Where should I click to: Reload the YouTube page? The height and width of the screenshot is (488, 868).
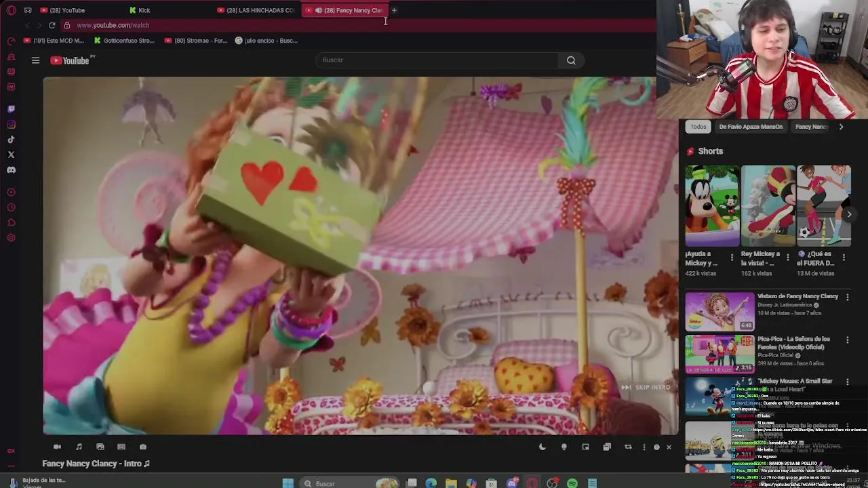click(x=52, y=25)
